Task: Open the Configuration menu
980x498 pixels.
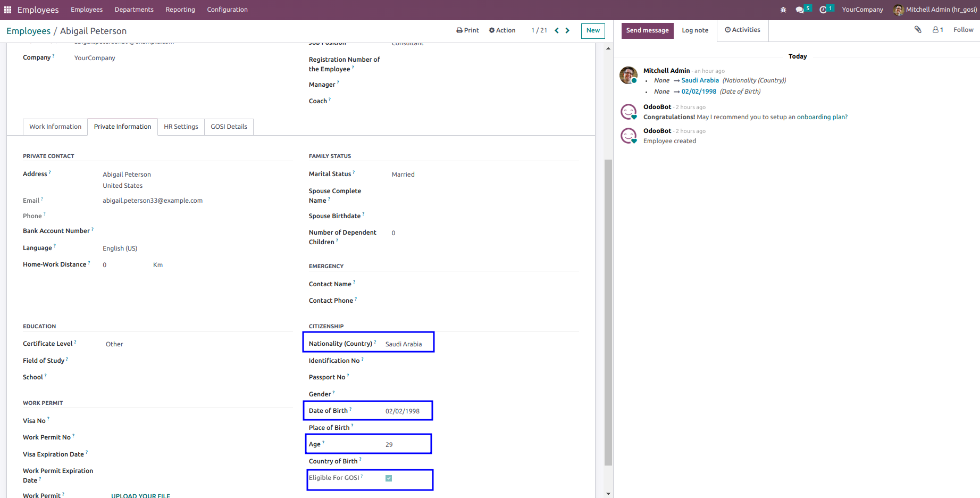Action: click(227, 10)
